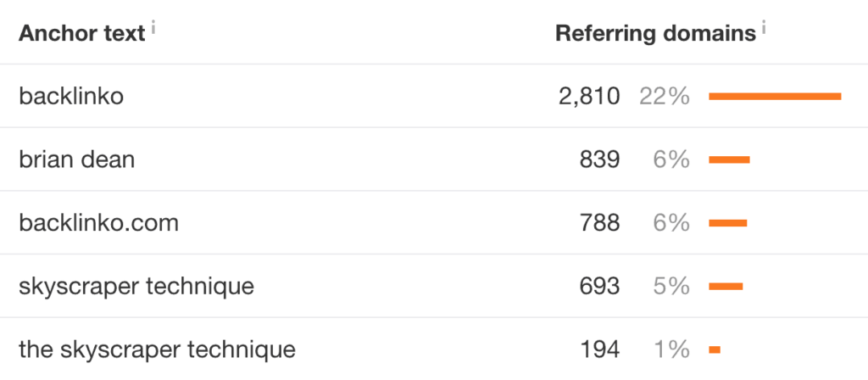Screen dimensions: 868x380
Task: Click the 788 referring domains count
Action: coord(600,223)
